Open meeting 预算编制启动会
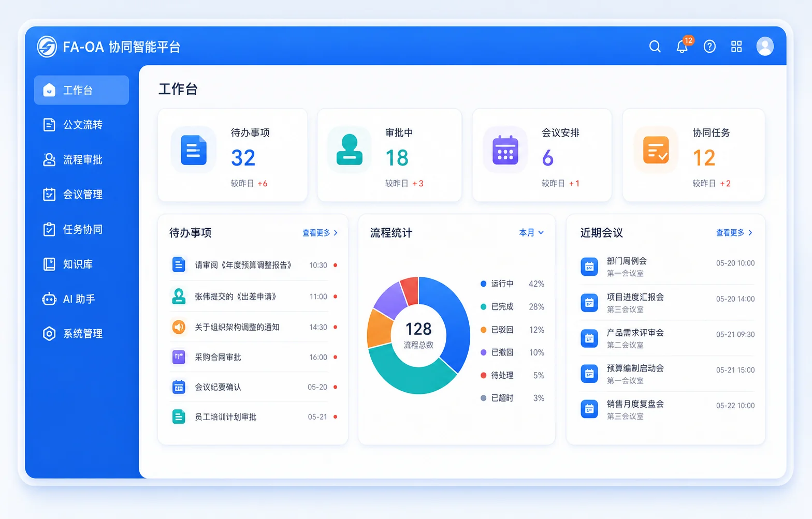Screen dimensions: 812x519 point(667,374)
